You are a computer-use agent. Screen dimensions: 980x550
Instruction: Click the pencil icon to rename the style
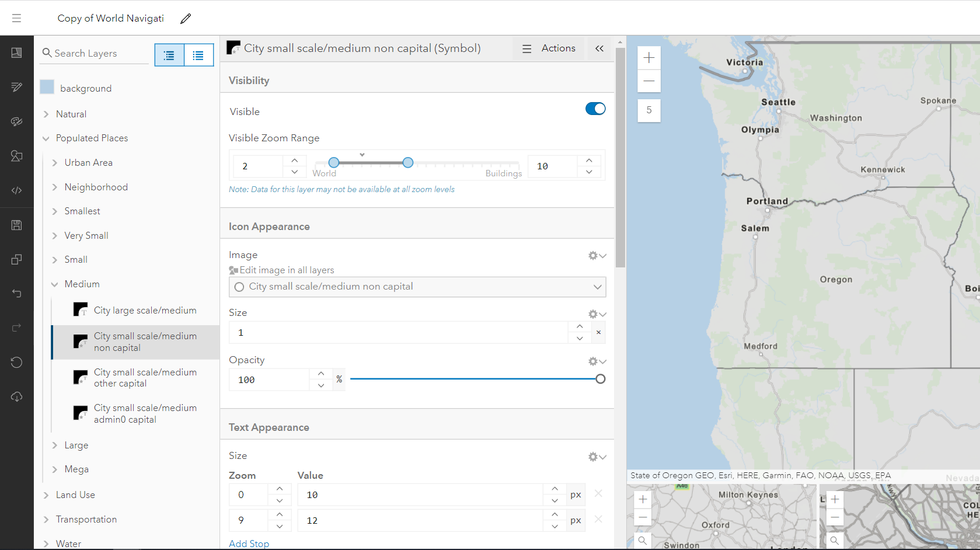186,19
